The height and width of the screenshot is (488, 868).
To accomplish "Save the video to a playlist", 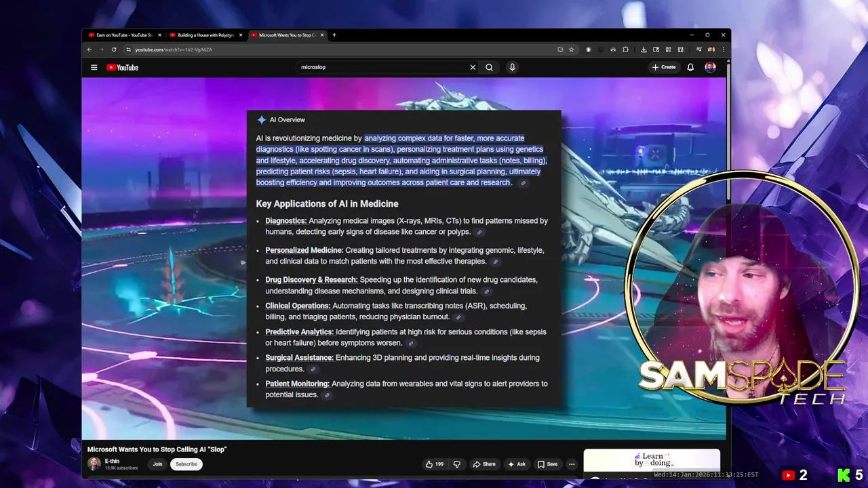I will tap(547, 464).
